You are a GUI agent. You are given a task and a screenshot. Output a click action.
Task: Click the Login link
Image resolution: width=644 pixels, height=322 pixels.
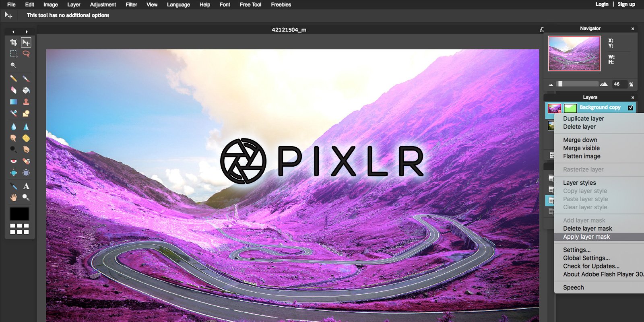(x=602, y=4)
